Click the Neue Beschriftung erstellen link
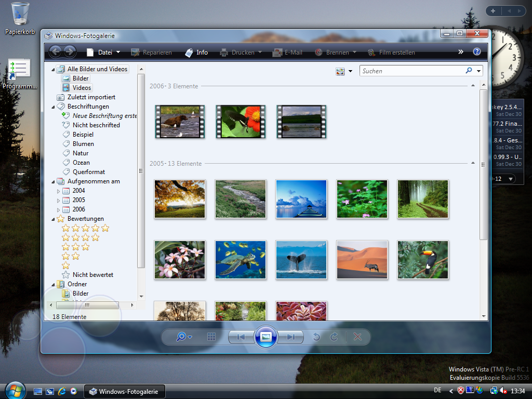The image size is (532, 399). pyautogui.click(x=104, y=116)
